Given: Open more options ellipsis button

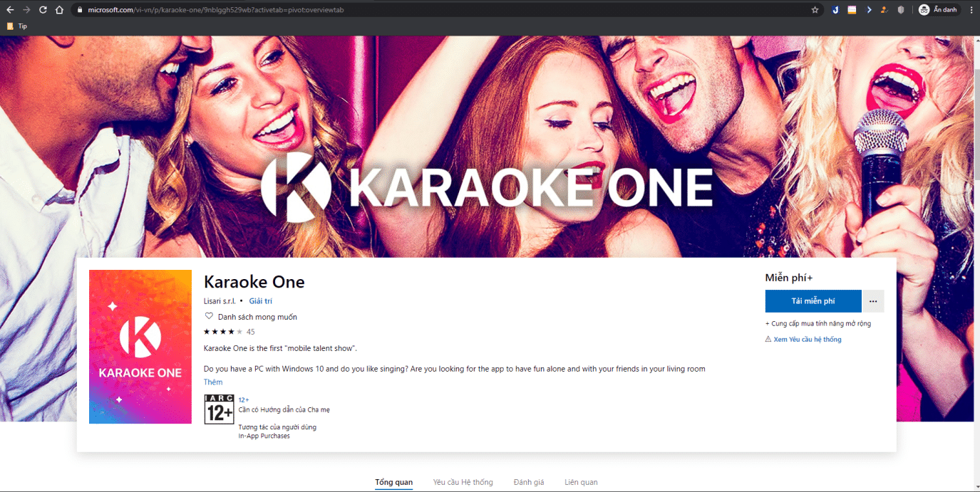Looking at the screenshot, I should tap(873, 301).
